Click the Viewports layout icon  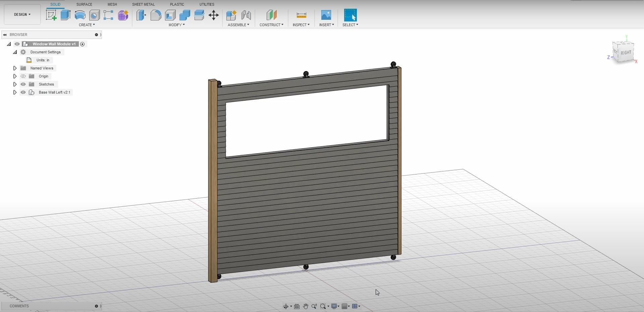355,306
